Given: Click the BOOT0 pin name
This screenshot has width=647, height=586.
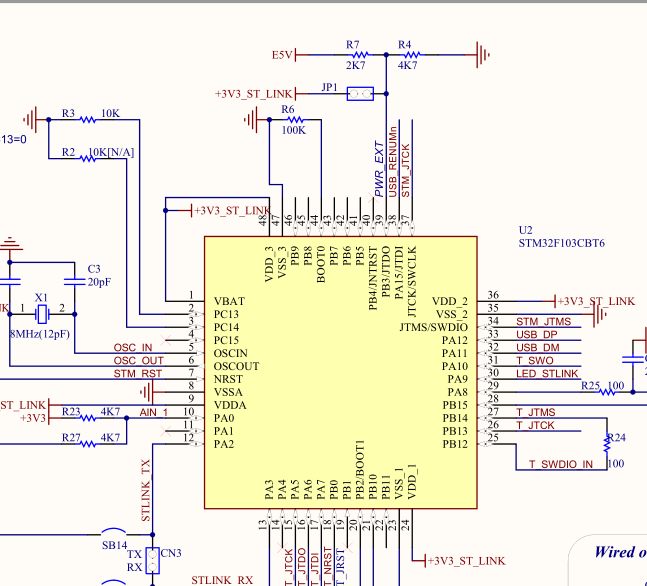Looking at the screenshot, I should click(321, 264).
